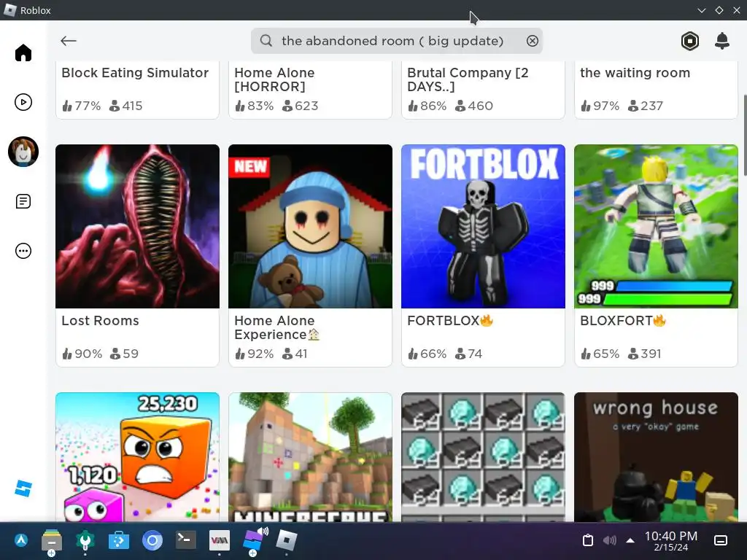The image size is (747, 560).
Task: Open the terminal taskbar icon
Action: pos(186,540)
